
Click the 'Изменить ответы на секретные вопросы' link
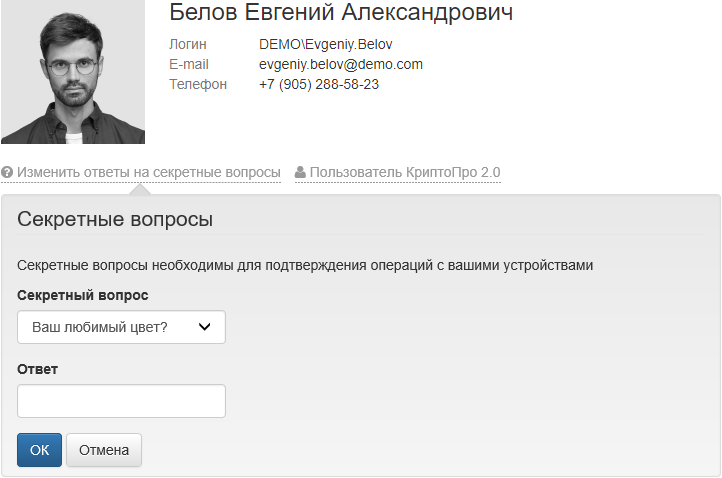148,173
